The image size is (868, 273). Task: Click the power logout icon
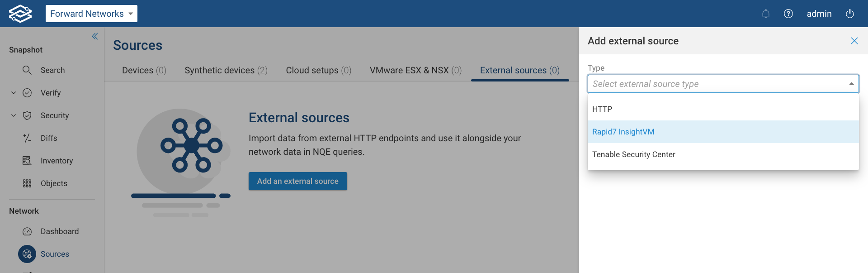click(x=849, y=14)
